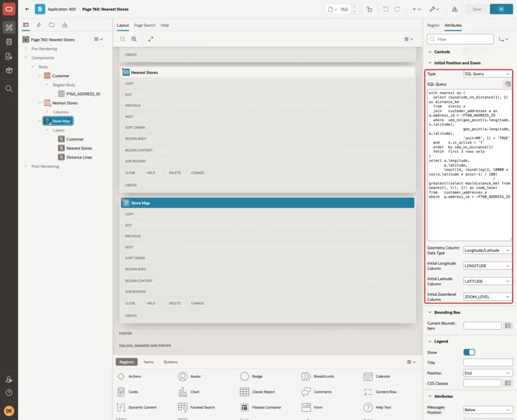Open the Initial Longitude Column dropdown

pyautogui.click(x=487, y=266)
